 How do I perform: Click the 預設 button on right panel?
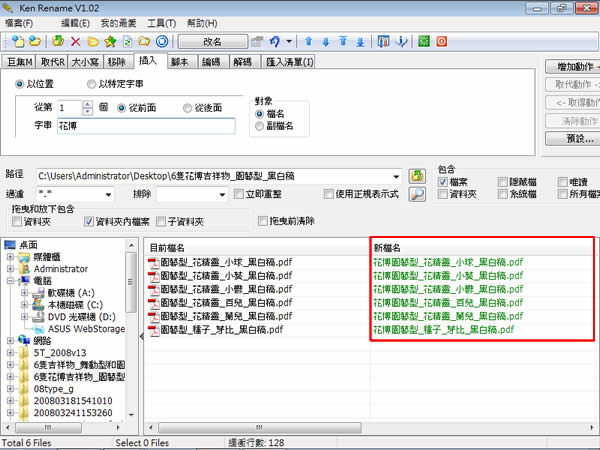click(x=572, y=138)
